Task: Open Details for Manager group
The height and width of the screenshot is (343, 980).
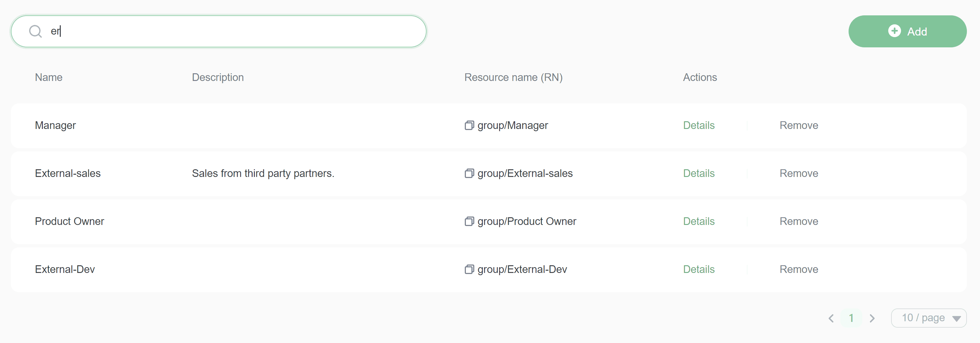Action: [x=699, y=125]
